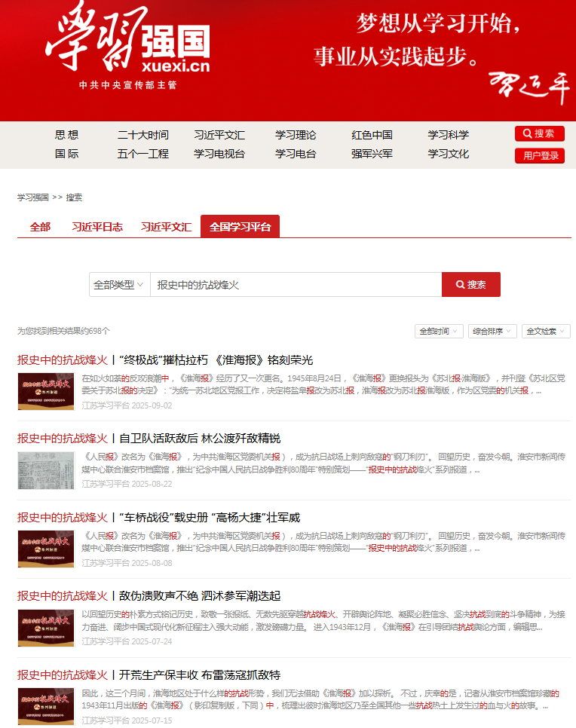The width and height of the screenshot is (576, 728).
Task: Click newspaper thumbnail of 自卫队活跃敌后 result
Action: point(46,470)
